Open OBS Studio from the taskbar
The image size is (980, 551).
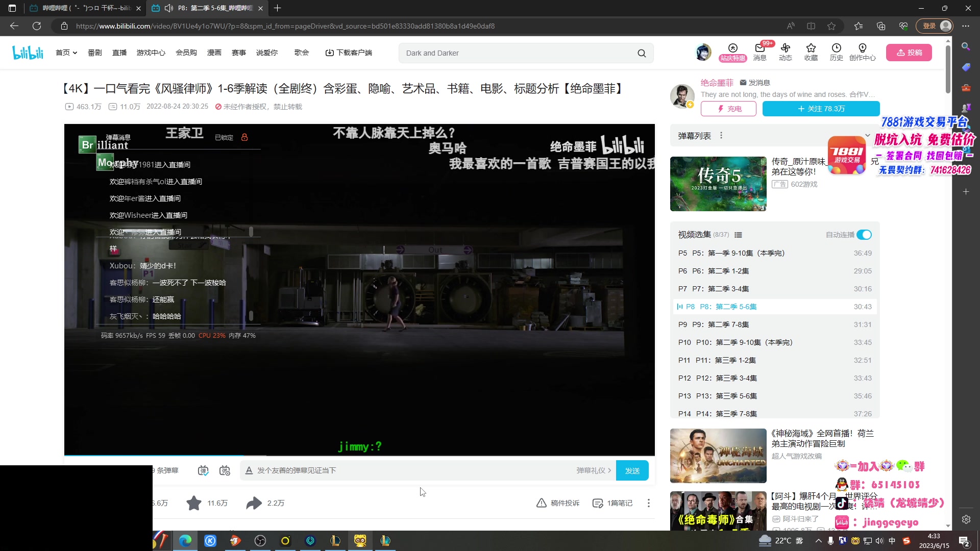pyautogui.click(x=260, y=541)
